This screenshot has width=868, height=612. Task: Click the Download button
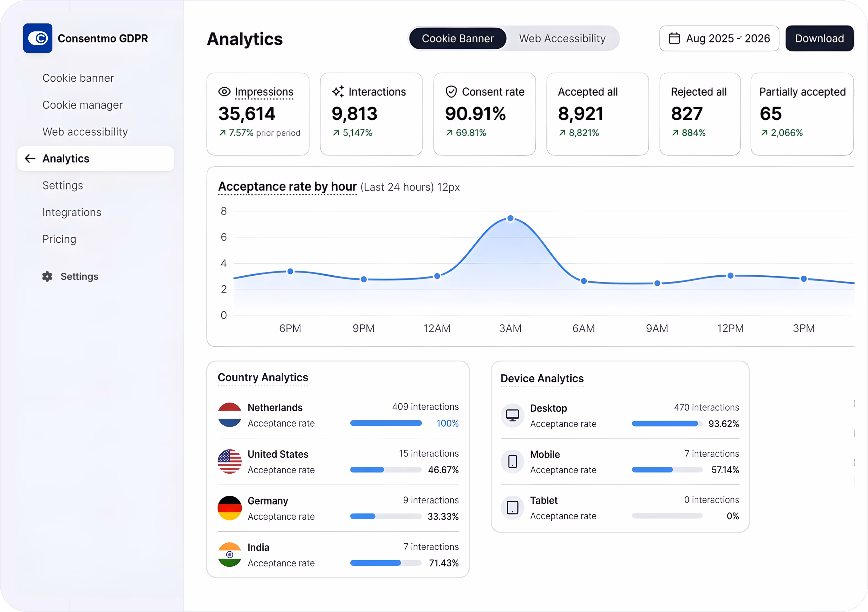coord(819,38)
